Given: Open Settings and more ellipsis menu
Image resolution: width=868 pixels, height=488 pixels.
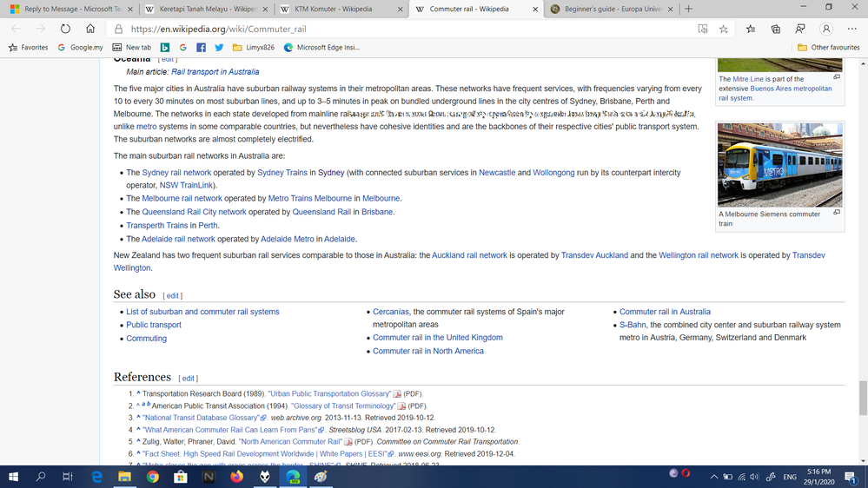Looking at the screenshot, I should click(852, 29).
